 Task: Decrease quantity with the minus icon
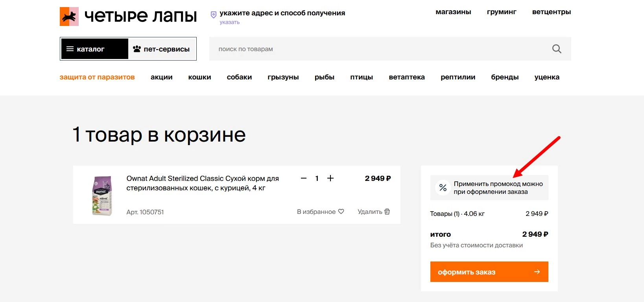point(303,178)
